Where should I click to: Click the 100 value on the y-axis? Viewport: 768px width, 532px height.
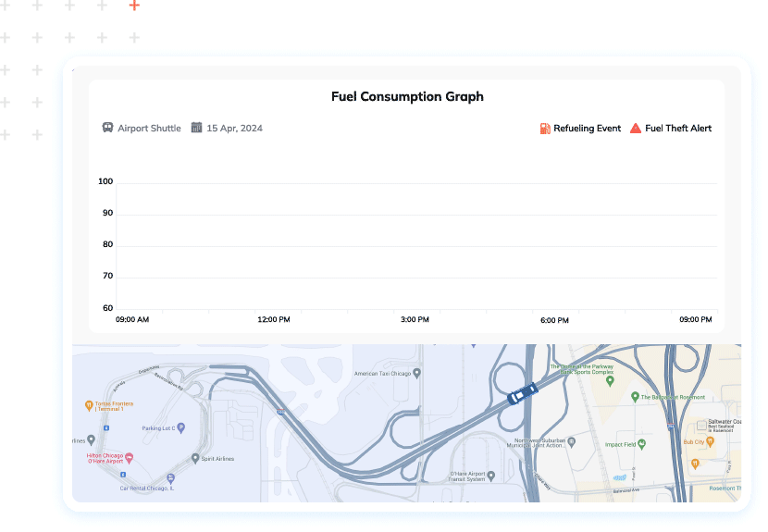(105, 181)
